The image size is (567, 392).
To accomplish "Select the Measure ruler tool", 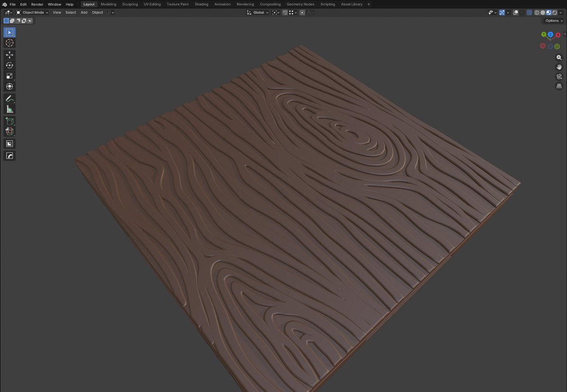I will pyautogui.click(x=9, y=109).
